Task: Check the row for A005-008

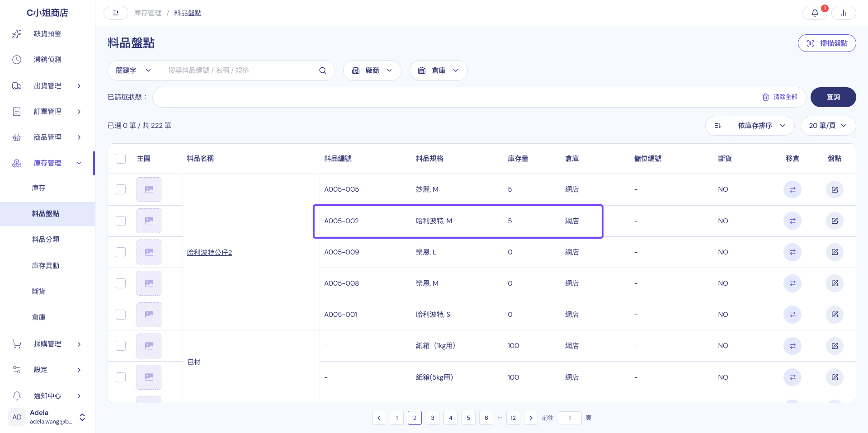Action: click(x=121, y=283)
